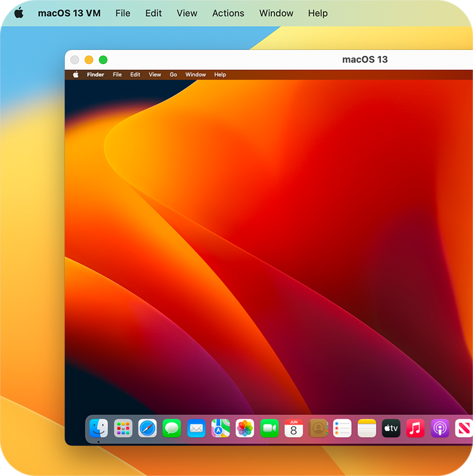Open Reminders from the Dock

tap(342, 429)
